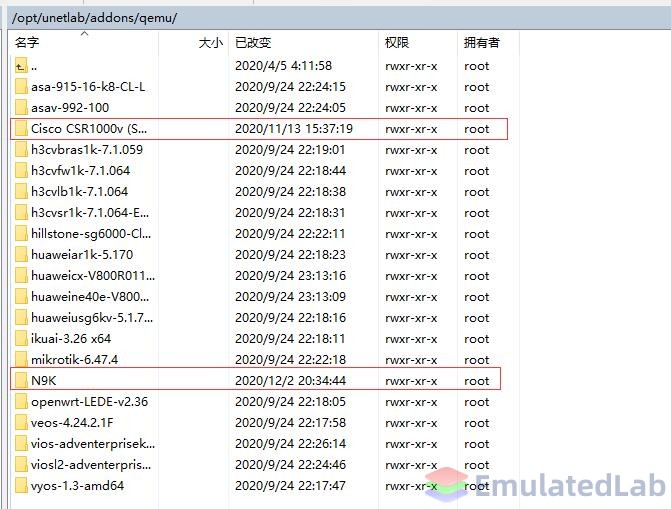Click the ikuai-3.26 x64 folder name

pos(71,339)
